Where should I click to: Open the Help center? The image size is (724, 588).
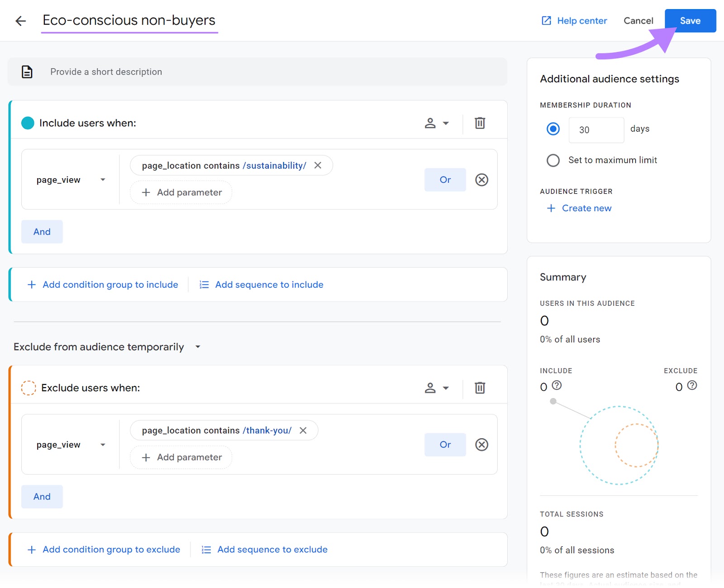(574, 20)
